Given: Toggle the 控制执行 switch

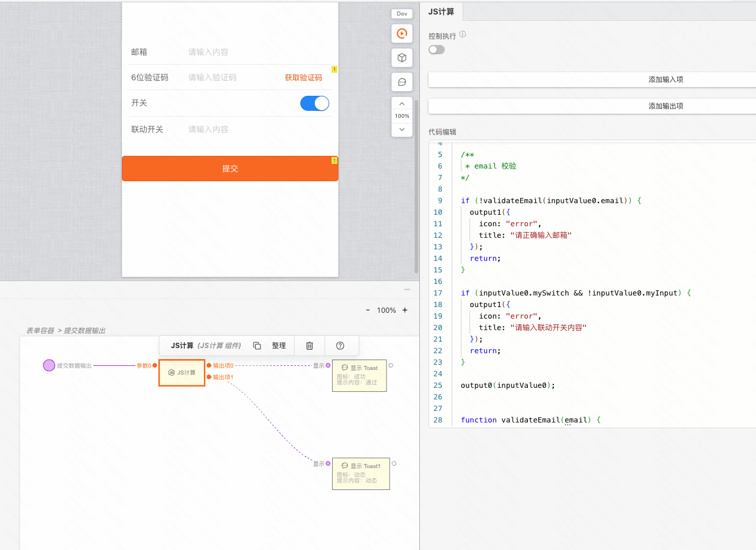Looking at the screenshot, I should [437, 50].
